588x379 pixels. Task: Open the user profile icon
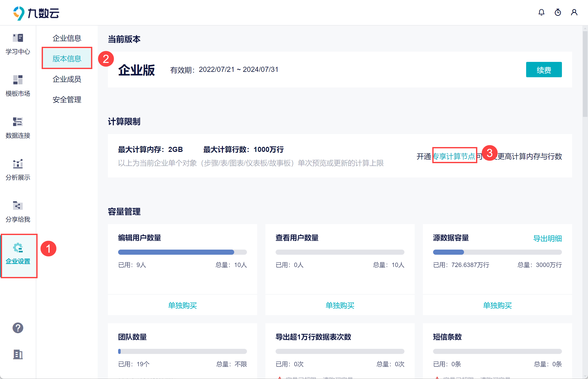coord(574,12)
